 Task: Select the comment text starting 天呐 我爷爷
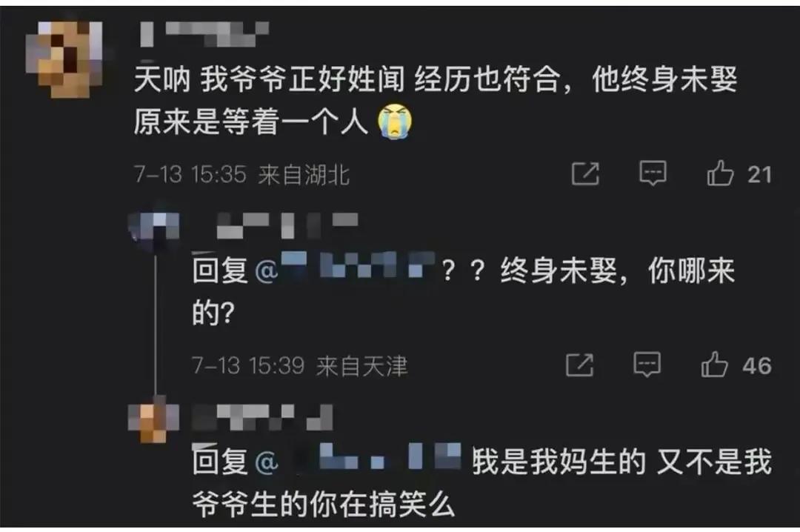click(436, 100)
